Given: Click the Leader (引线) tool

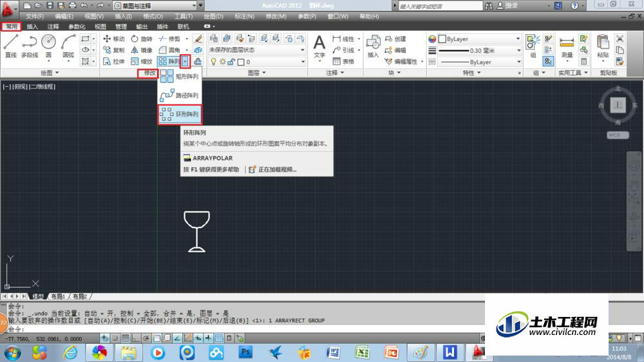Looking at the screenshot, I should coord(343,50).
